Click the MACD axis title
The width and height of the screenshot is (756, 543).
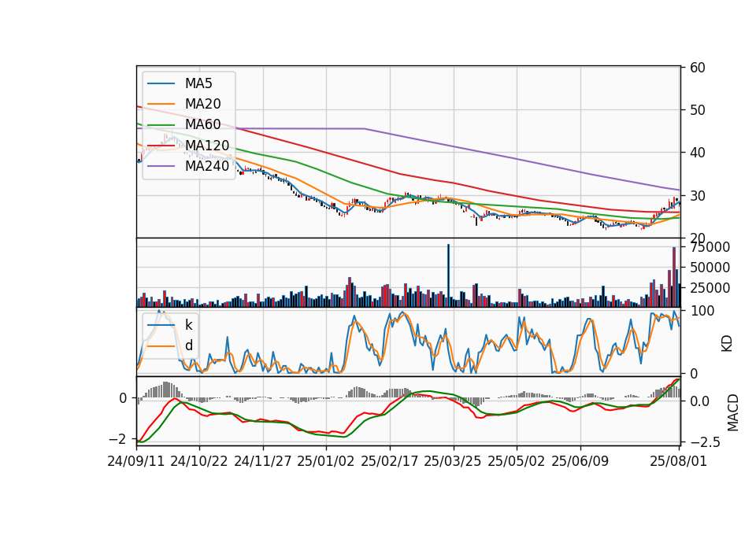point(733,412)
